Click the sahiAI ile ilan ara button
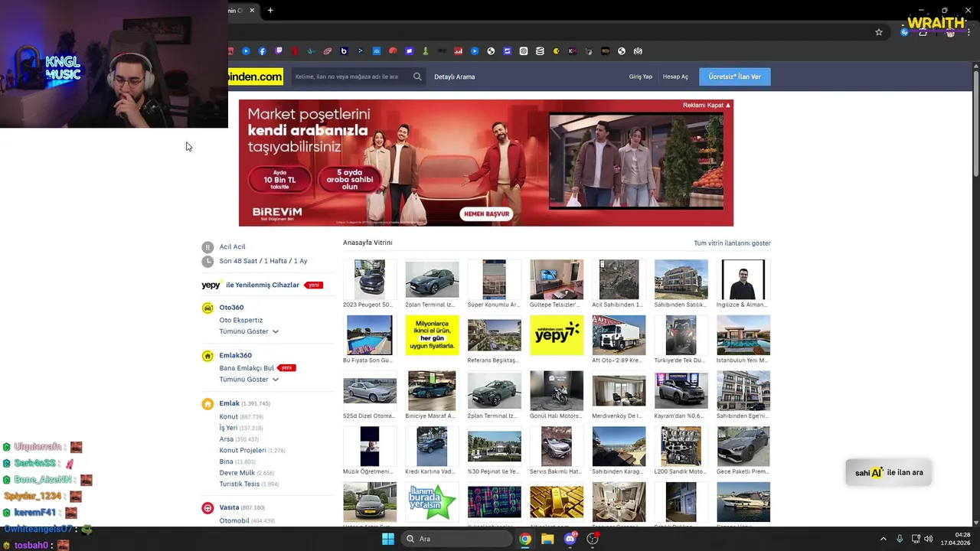This screenshot has width=980, height=551. pyautogui.click(x=889, y=472)
